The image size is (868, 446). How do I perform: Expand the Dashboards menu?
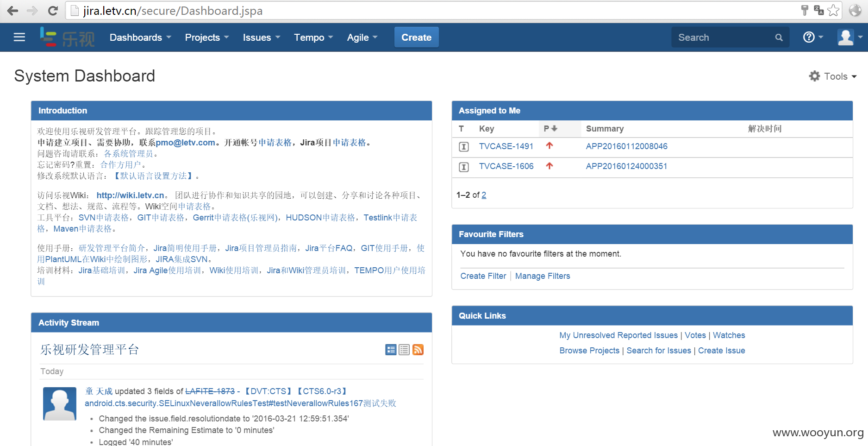pos(140,38)
